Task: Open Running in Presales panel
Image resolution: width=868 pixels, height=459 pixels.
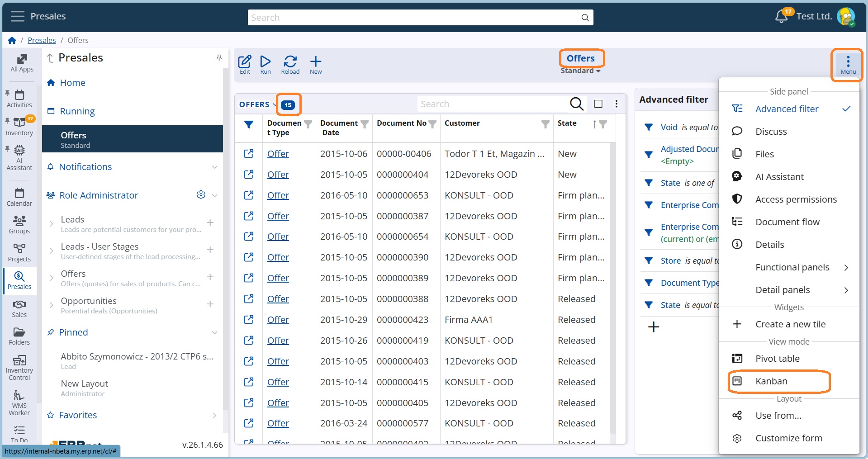Action: pos(77,111)
